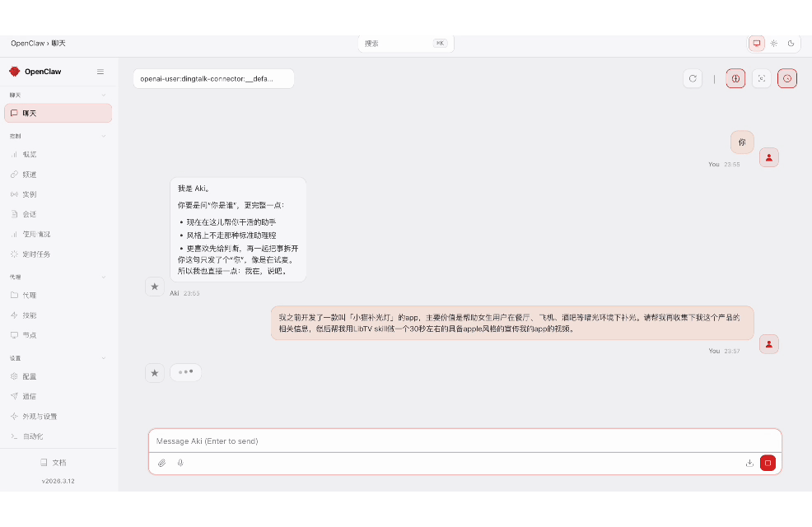Viewport: 812px width, 527px height.
Task: Open the 聊天 chat page in sidebar
Action: (x=58, y=113)
